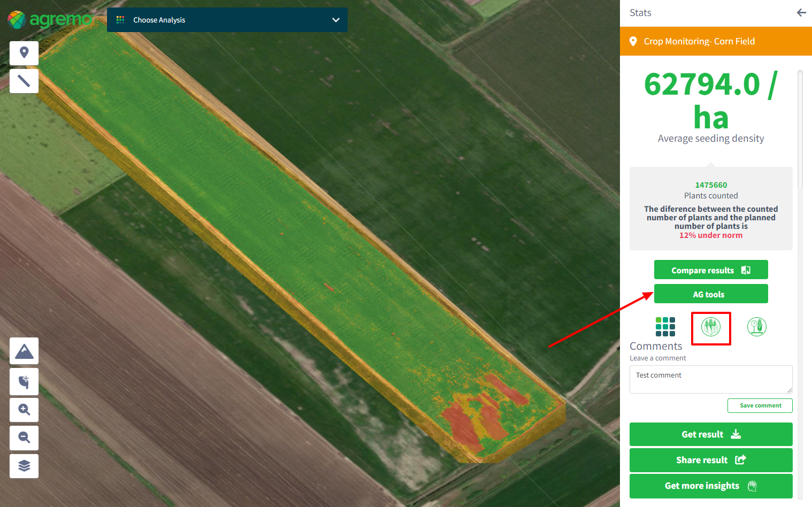This screenshot has height=507, width=812.
Task: Click the add field shape icon
Action: [x=24, y=382]
